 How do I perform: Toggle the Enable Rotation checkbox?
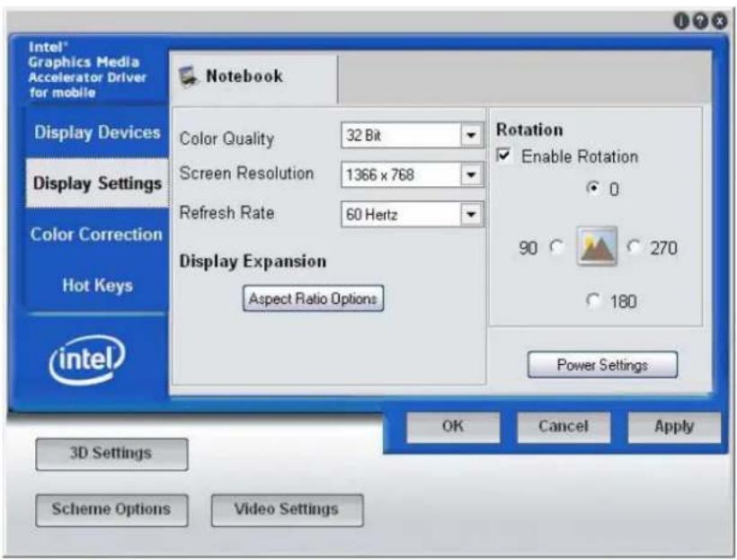coord(503,156)
